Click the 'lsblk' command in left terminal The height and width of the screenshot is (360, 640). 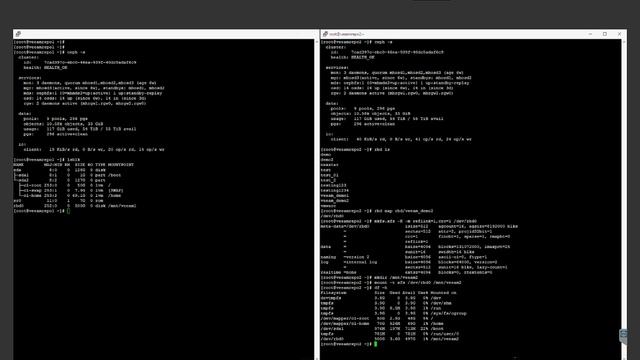click(x=73, y=160)
